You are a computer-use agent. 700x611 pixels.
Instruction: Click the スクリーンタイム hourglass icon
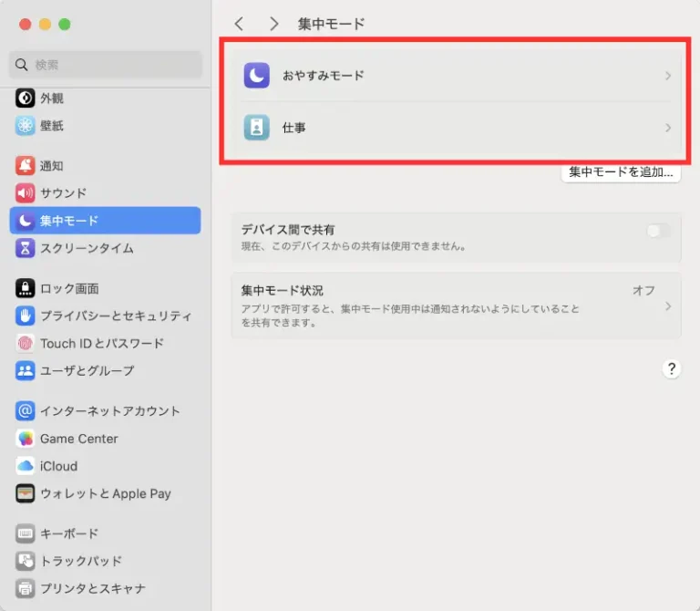click(x=25, y=248)
